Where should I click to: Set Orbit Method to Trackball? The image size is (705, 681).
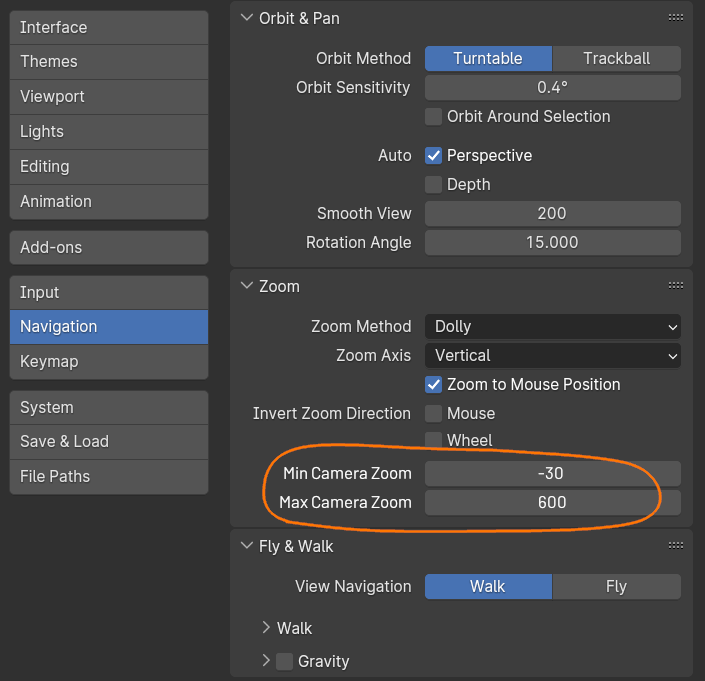(x=616, y=58)
